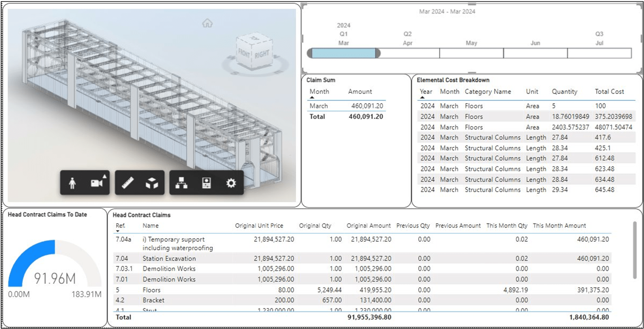Viewport: 644px width, 329px height.
Task: Open the Model Browser tree icon
Action: pyautogui.click(x=181, y=183)
